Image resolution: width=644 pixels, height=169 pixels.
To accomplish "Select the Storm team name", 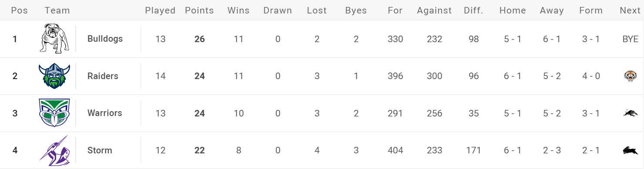I will [100, 150].
